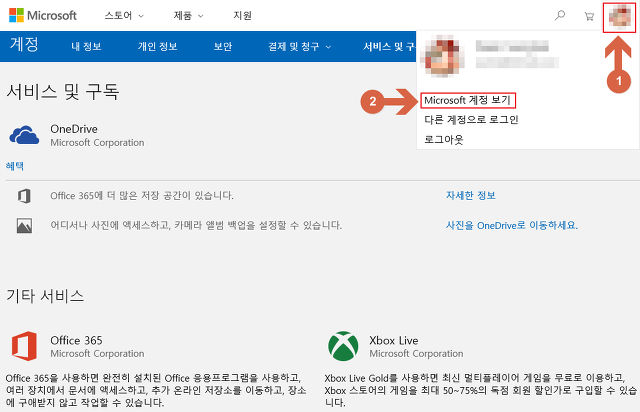The image size is (640, 412).
Task: Click the Office 365 description paragraph
Action: tap(156, 390)
